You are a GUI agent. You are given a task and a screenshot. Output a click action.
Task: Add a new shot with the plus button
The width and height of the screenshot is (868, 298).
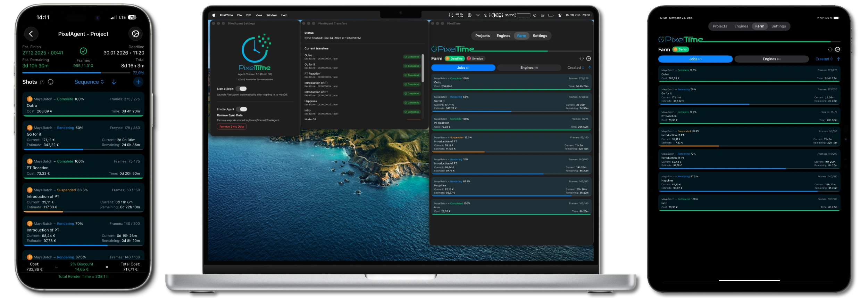pos(138,82)
